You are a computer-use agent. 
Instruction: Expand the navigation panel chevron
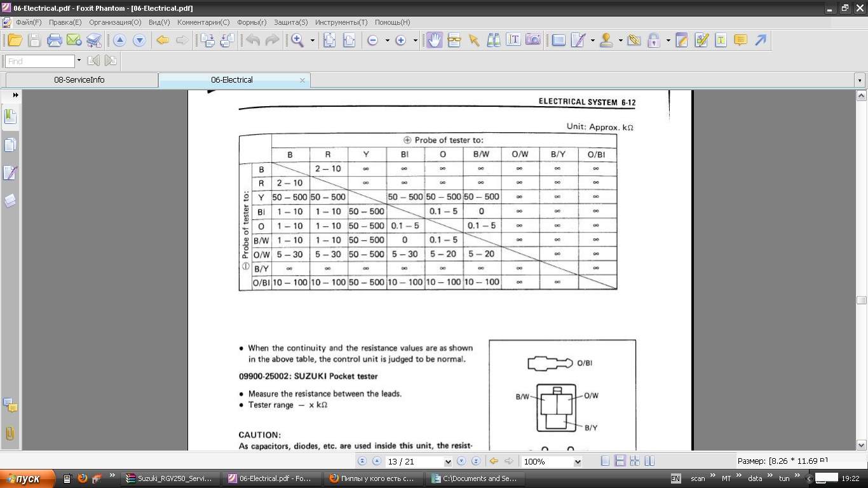(x=15, y=95)
